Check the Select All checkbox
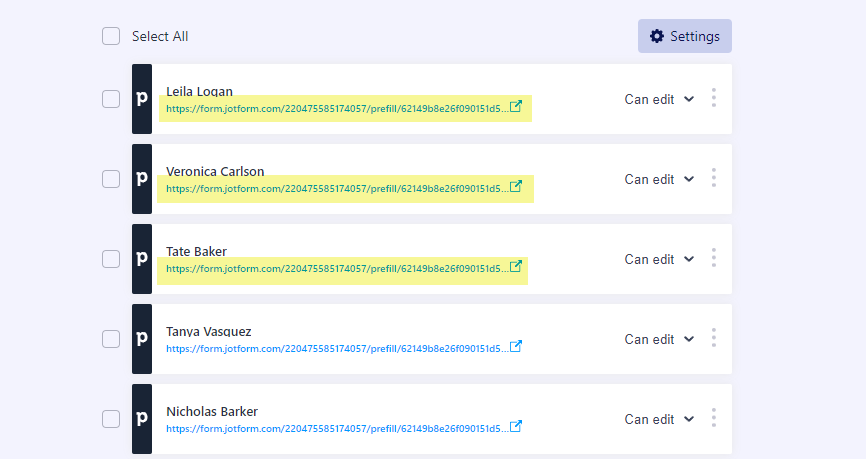 111,36
